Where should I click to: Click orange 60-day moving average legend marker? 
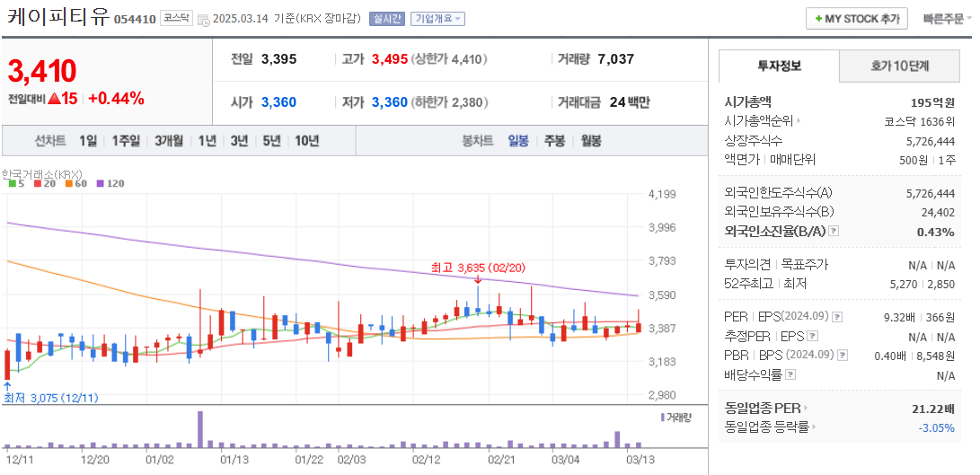pyautogui.click(x=68, y=184)
